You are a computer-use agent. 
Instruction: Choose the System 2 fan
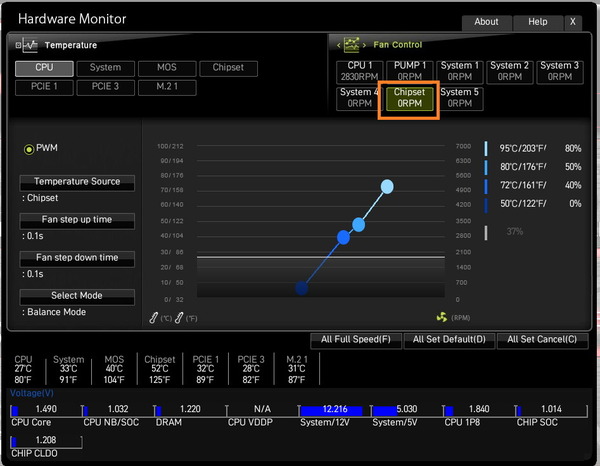510,72
